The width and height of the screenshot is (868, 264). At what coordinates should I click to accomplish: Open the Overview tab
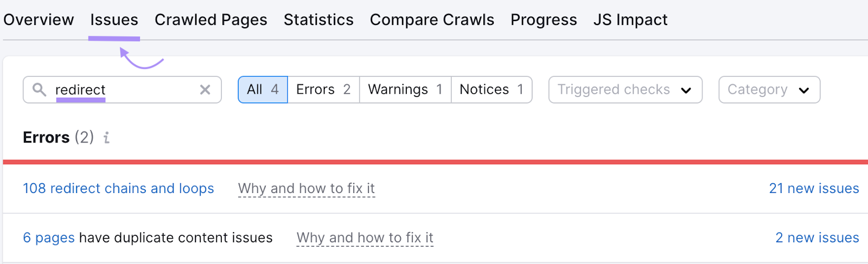[x=39, y=20]
